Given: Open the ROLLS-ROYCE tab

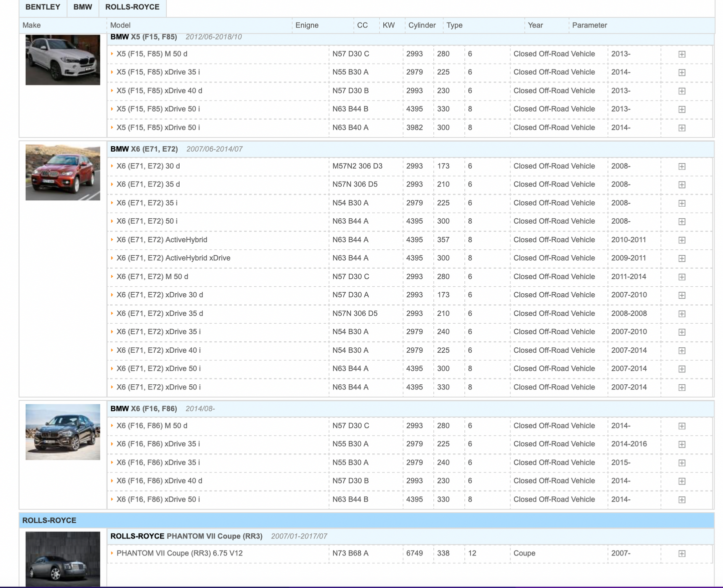Looking at the screenshot, I should 133,8.
